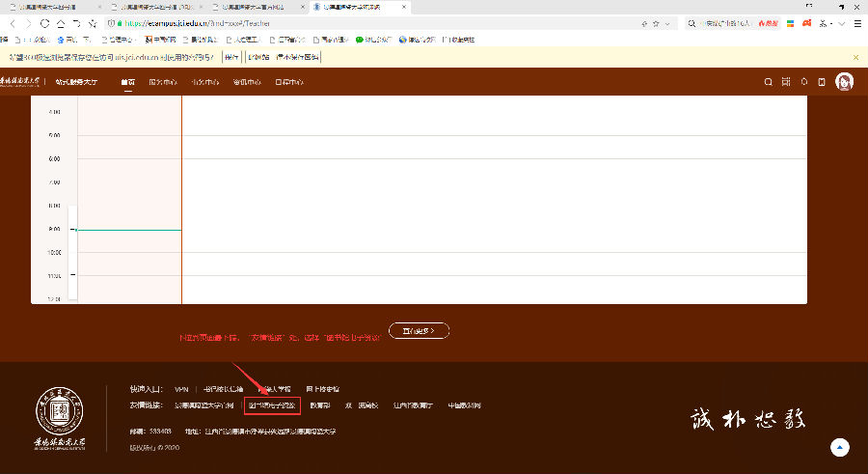Click the round scroll-to-top arrow button
868x474 pixels.
tap(840, 447)
